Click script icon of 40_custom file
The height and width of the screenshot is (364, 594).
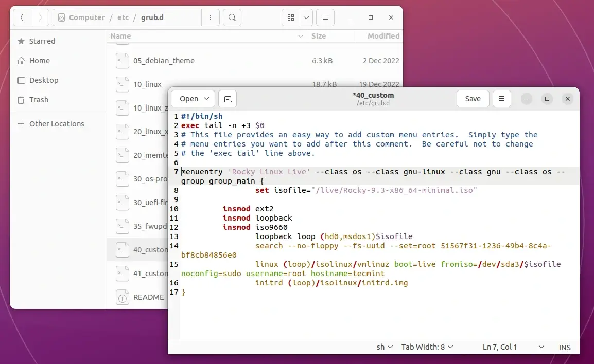point(123,250)
